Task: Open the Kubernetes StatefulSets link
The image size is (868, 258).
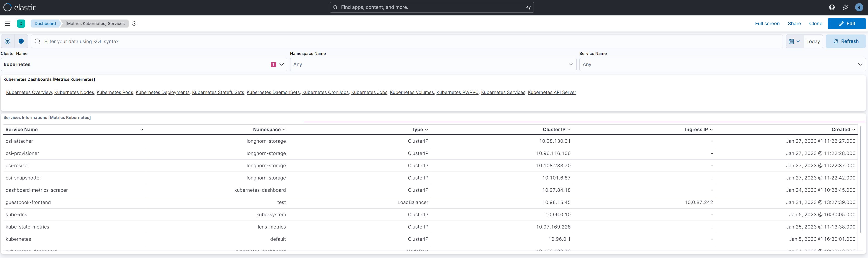Action: (x=218, y=92)
